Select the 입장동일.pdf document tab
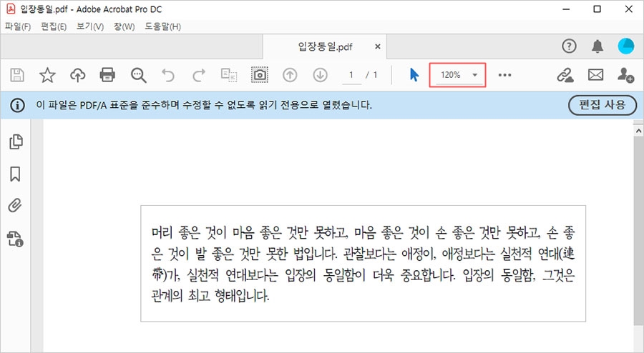Viewport: 644px width, 353px height. [x=325, y=46]
